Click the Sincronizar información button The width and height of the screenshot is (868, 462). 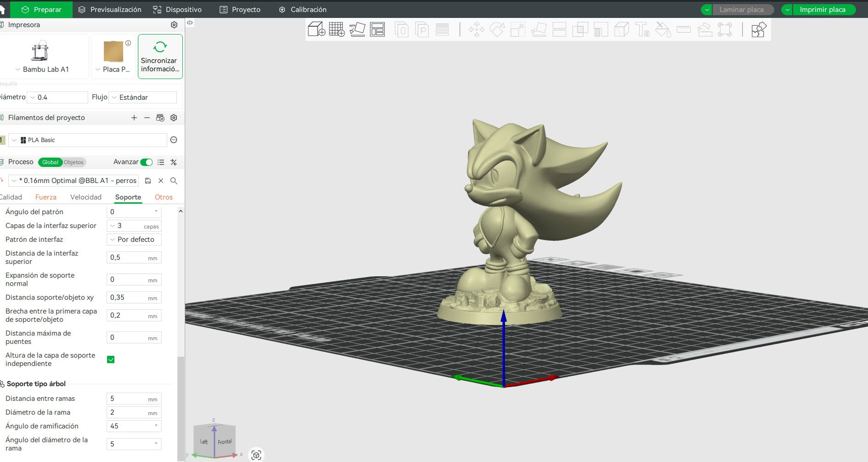[160, 57]
